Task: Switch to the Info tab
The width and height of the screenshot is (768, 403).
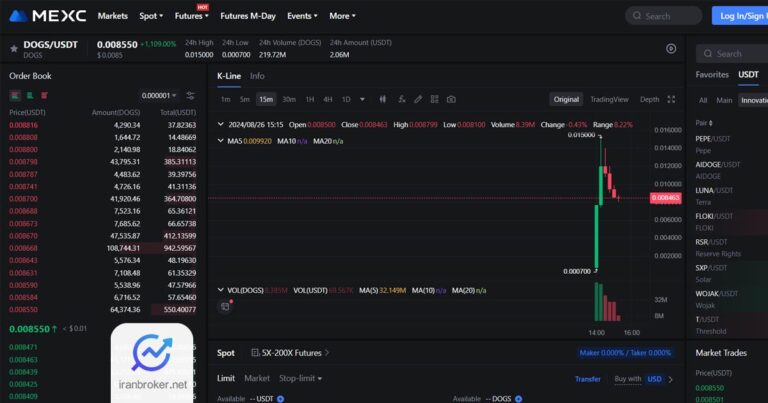Action: [x=257, y=76]
